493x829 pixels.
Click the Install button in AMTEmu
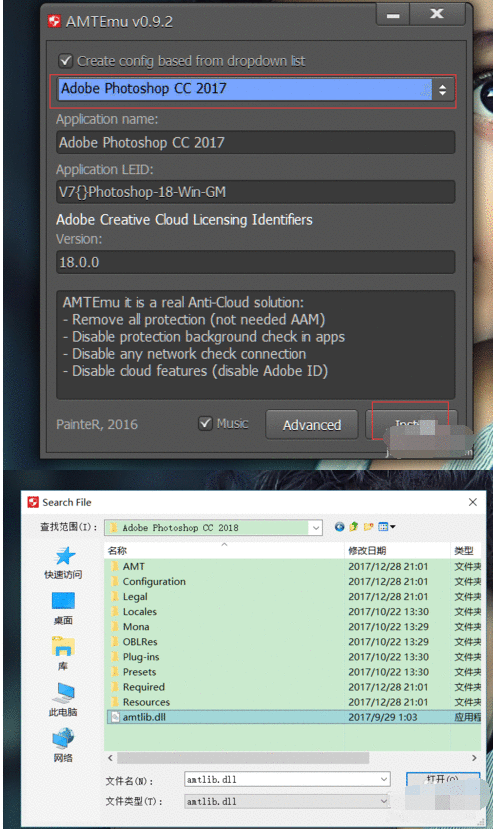410,425
